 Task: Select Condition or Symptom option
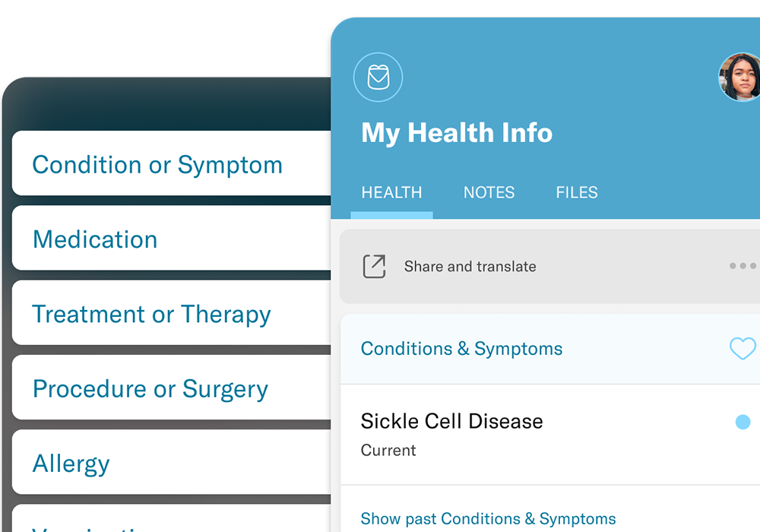157,165
